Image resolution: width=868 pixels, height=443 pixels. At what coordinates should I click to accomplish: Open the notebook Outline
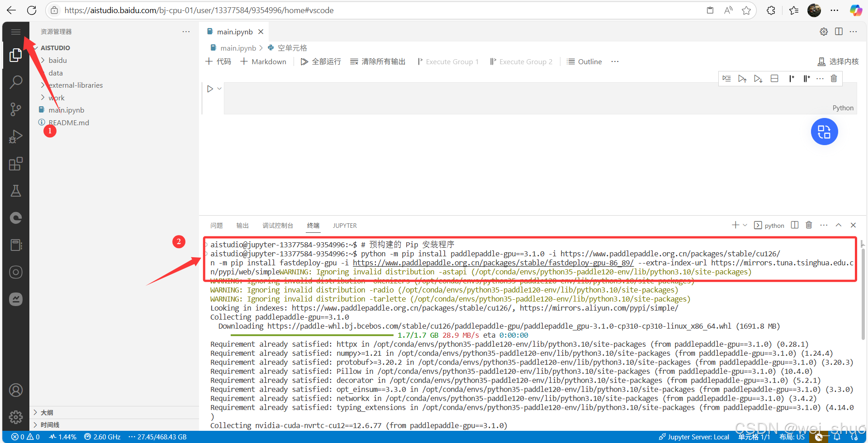point(584,61)
